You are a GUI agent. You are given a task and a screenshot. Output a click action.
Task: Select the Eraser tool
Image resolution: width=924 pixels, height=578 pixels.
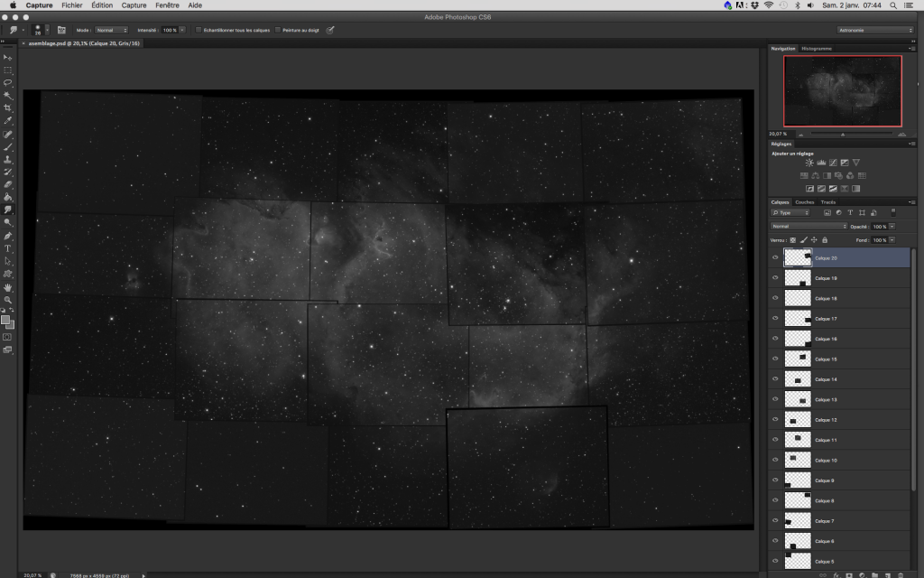(x=7, y=184)
